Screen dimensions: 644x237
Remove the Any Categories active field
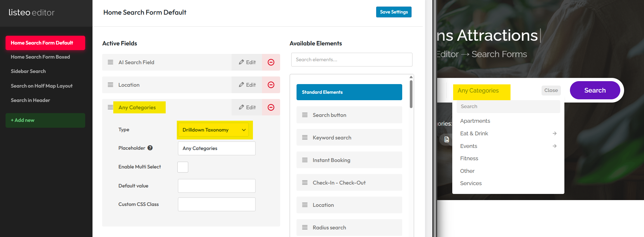[271, 107]
